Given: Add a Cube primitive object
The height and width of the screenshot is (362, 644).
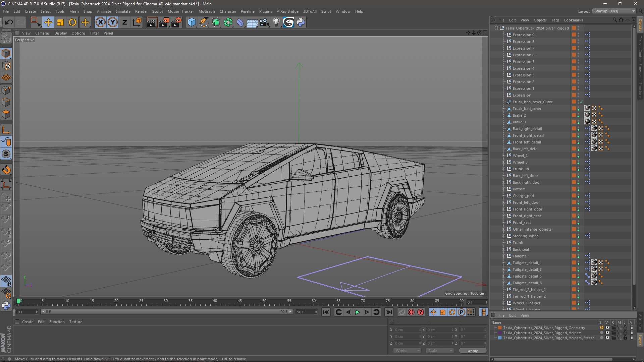Looking at the screenshot, I should click(x=192, y=22).
